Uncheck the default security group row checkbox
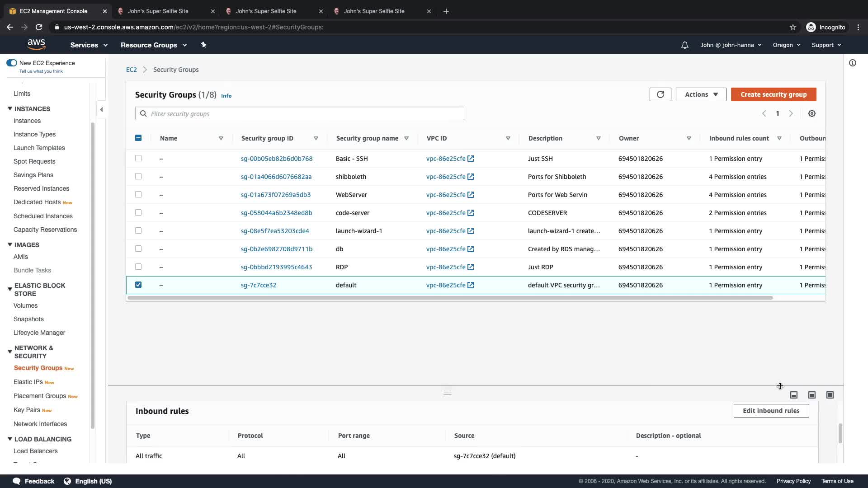 138,285
